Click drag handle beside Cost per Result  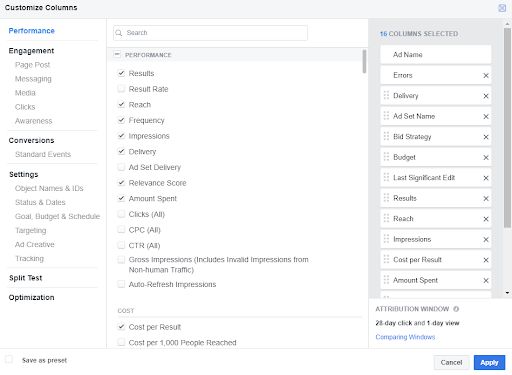coord(386,259)
